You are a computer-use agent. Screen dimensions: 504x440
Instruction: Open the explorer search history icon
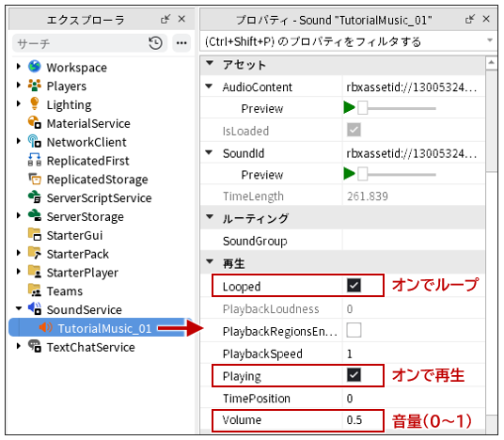point(155,43)
